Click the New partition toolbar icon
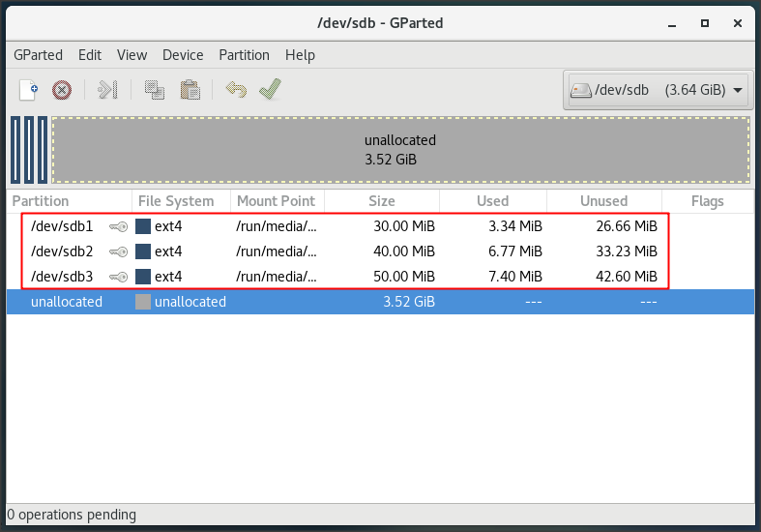This screenshot has width=761, height=532. pyautogui.click(x=28, y=90)
